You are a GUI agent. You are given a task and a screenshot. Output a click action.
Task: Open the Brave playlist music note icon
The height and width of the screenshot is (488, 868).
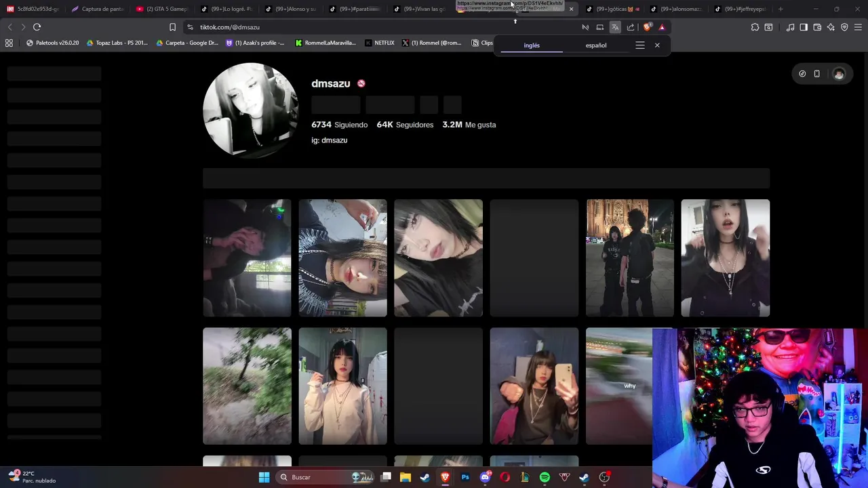coord(790,27)
